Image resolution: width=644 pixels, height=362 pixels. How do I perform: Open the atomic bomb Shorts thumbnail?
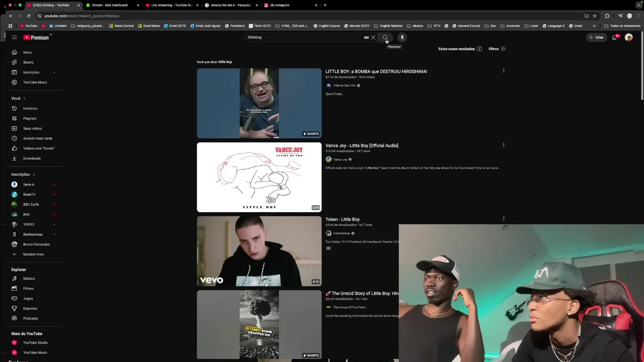pyautogui.click(x=259, y=325)
